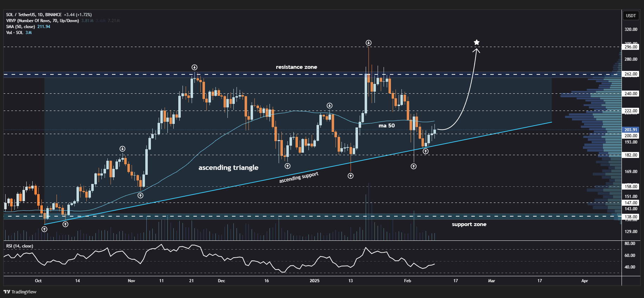Viewport: 644px width, 298px height.
Task: Click the Feb date on time axis
Action: [x=407, y=281]
